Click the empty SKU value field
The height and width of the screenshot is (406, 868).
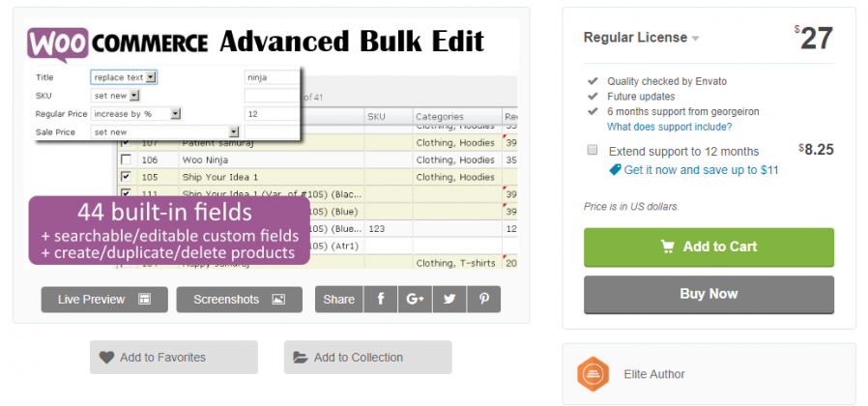272,96
